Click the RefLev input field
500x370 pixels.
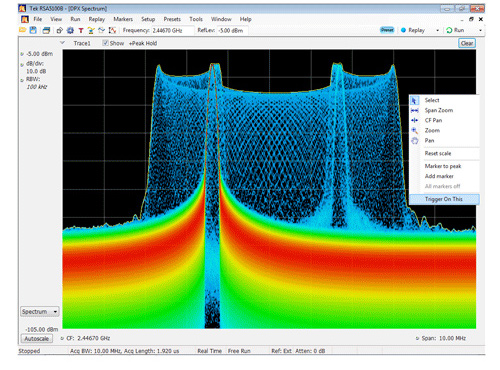233,30
